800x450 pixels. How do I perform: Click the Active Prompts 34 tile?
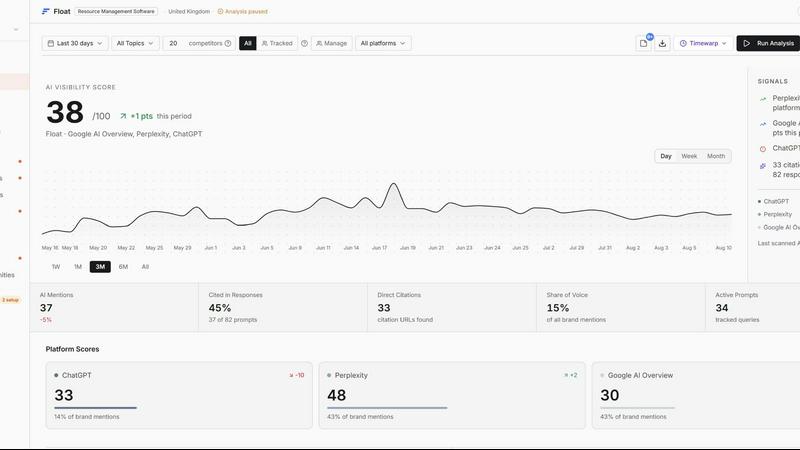753,308
